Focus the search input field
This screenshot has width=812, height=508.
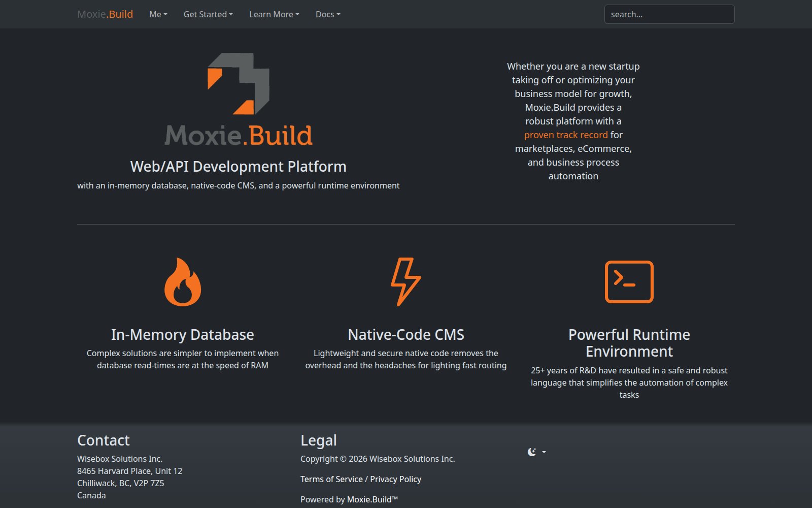point(669,14)
